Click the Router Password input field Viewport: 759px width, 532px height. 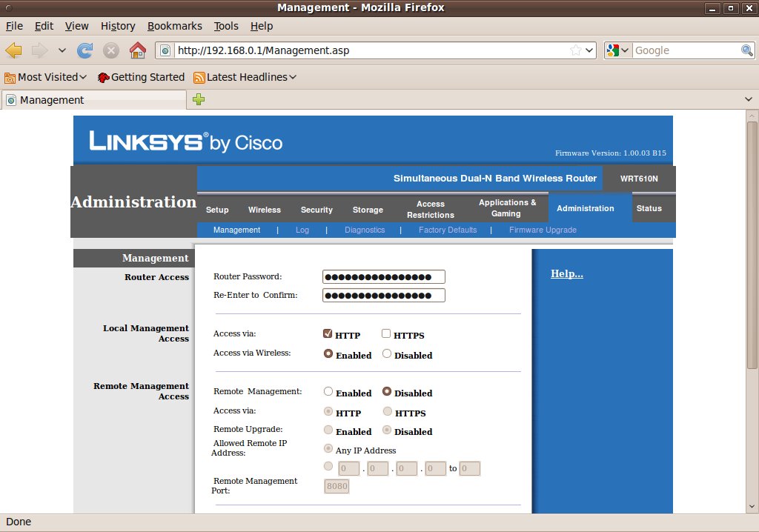(383, 277)
